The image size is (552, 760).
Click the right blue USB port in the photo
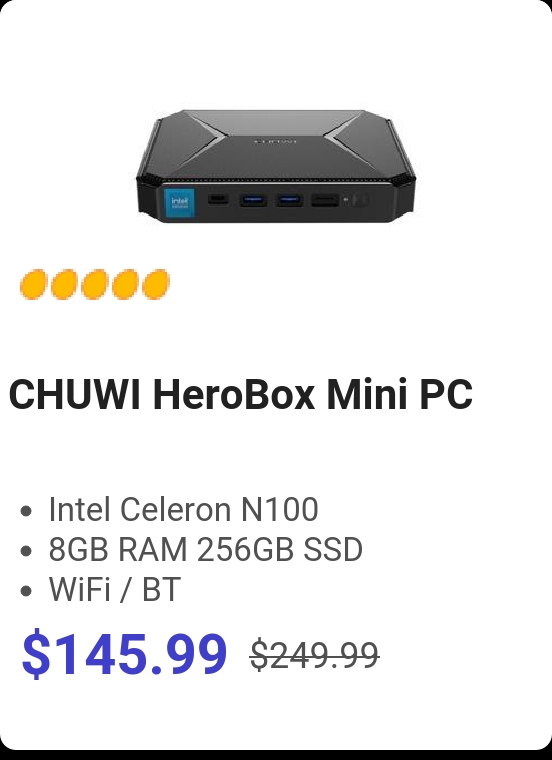point(290,199)
